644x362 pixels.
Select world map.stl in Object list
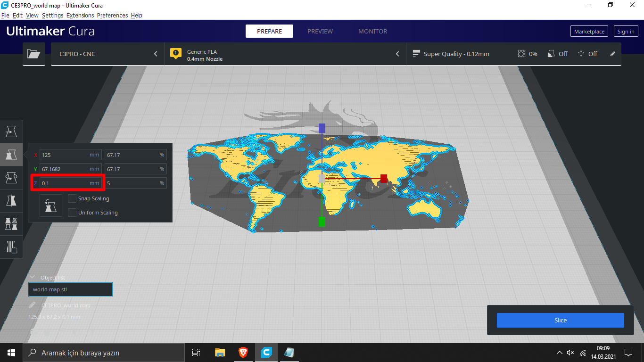tap(71, 289)
